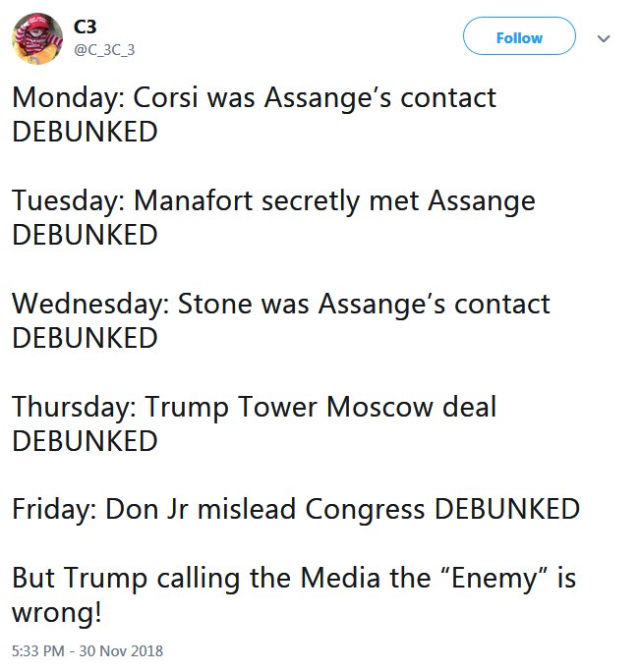This screenshot has height=672, width=640.
Task: Open the 5:33 PM - 30 Nov 2018 timestamp
Action: pos(88,650)
